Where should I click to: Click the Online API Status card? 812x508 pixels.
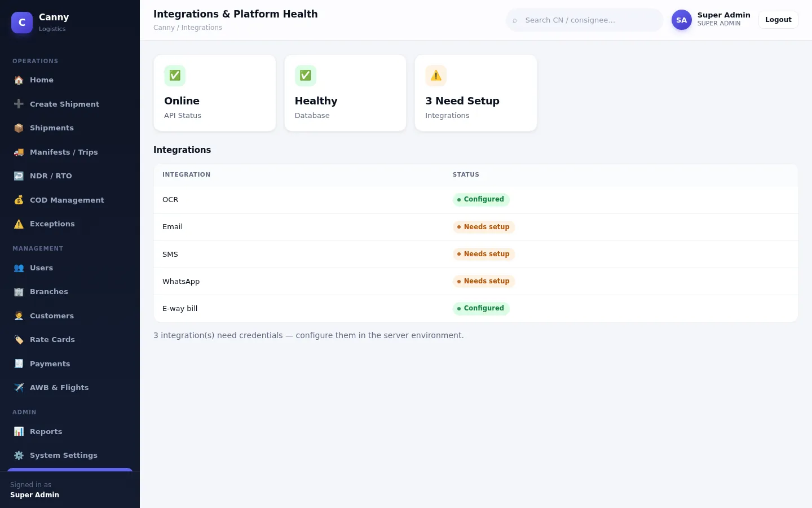click(215, 93)
